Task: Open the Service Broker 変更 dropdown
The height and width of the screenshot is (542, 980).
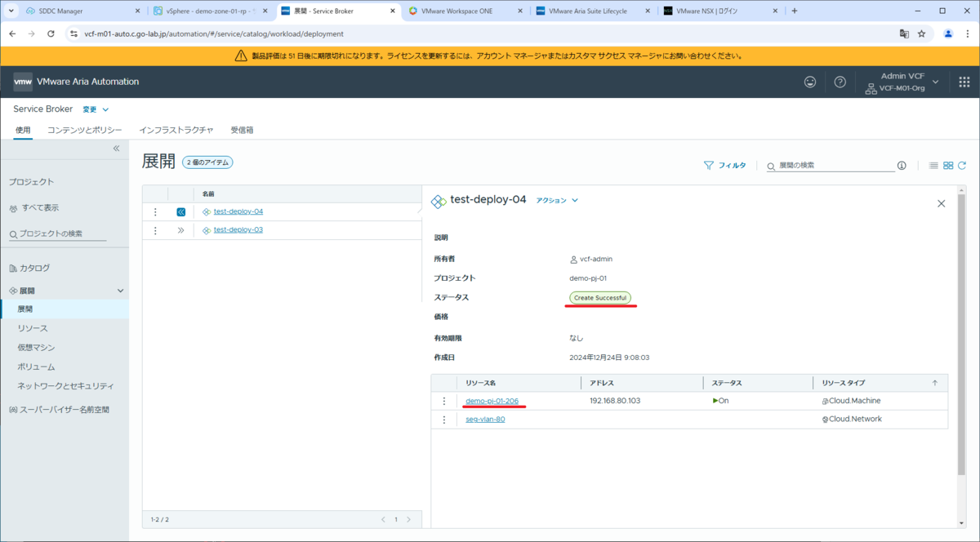Action: pyautogui.click(x=96, y=109)
